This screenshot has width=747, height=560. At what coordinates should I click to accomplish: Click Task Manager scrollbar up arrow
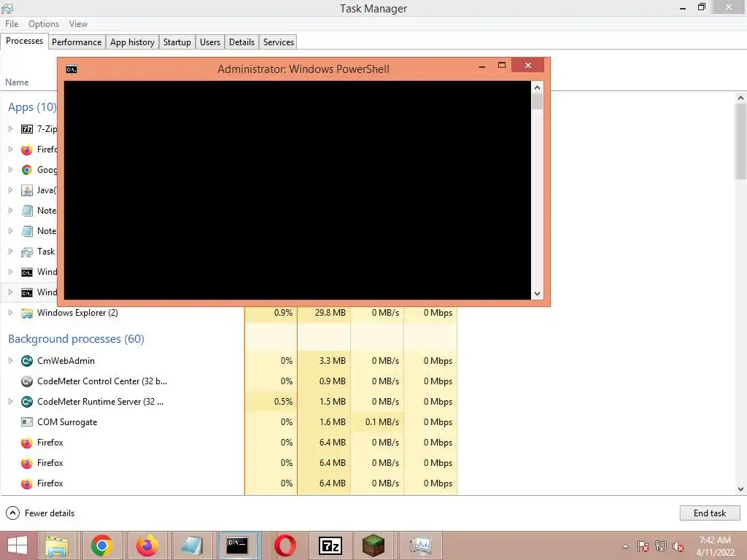tap(740, 98)
